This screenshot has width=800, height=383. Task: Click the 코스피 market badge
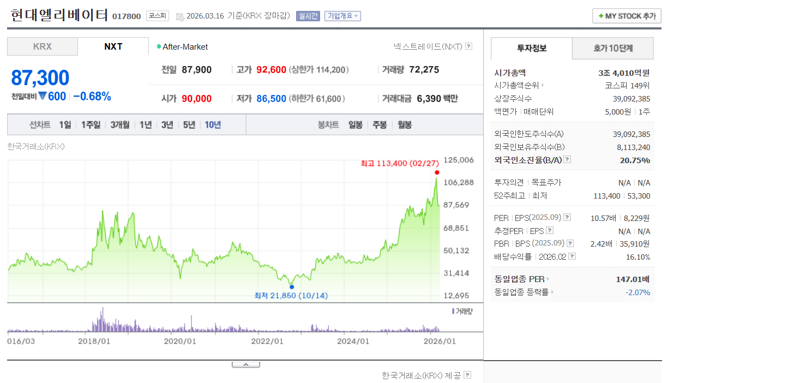click(157, 16)
